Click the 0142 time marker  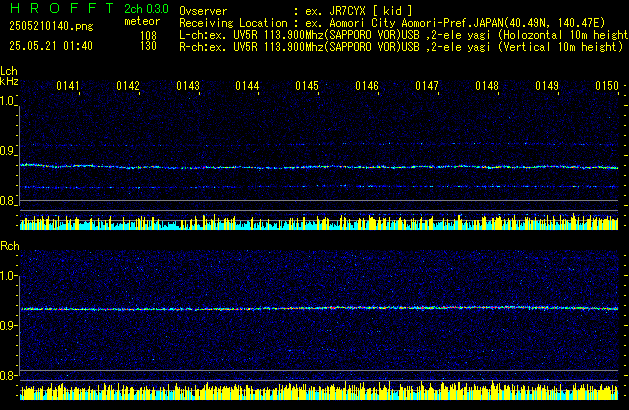[x=128, y=86]
